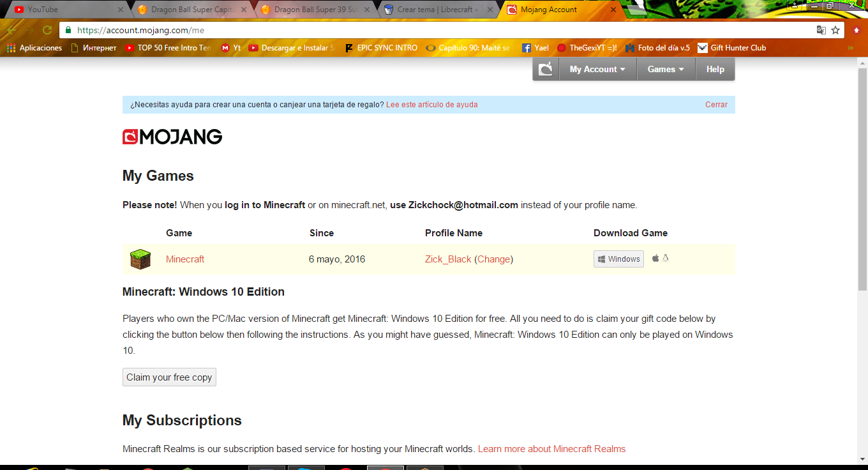The width and height of the screenshot is (868, 470).
Task: Click the Mojang logo
Action: pos(172,137)
